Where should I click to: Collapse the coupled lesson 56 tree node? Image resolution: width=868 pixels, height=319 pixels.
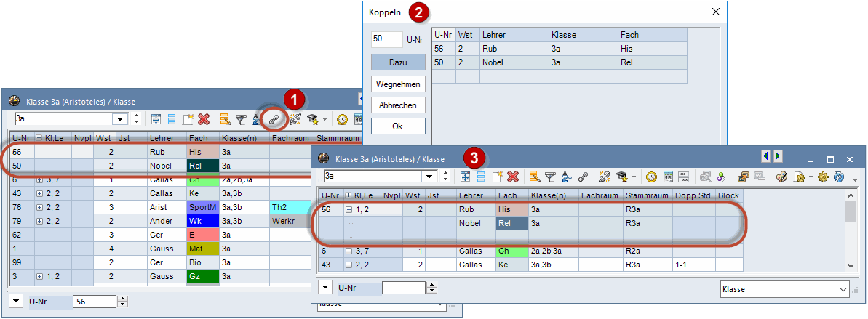pos(349,209)
